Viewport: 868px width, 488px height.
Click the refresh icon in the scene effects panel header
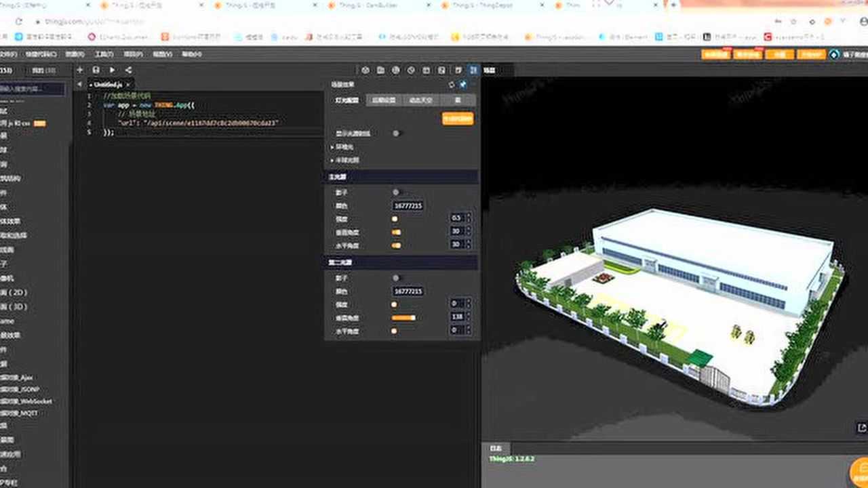point(451,84)
